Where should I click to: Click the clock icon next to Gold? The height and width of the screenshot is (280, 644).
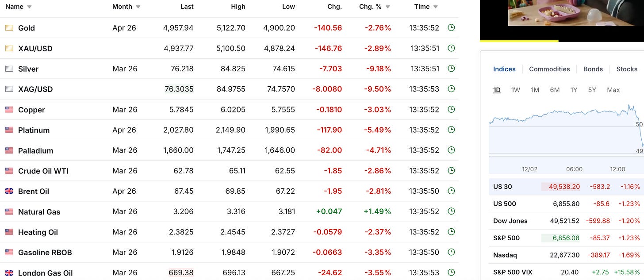pyautogui.click(x=451, y=27)
